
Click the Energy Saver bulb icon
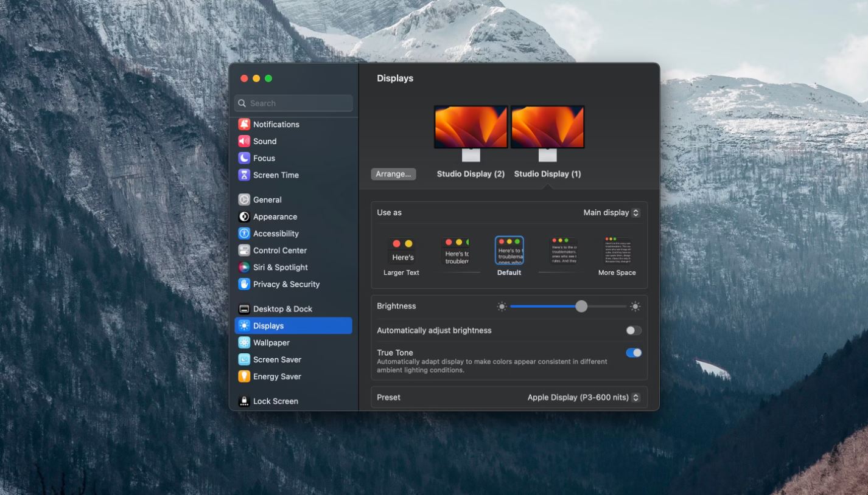[x=244, y=376]
